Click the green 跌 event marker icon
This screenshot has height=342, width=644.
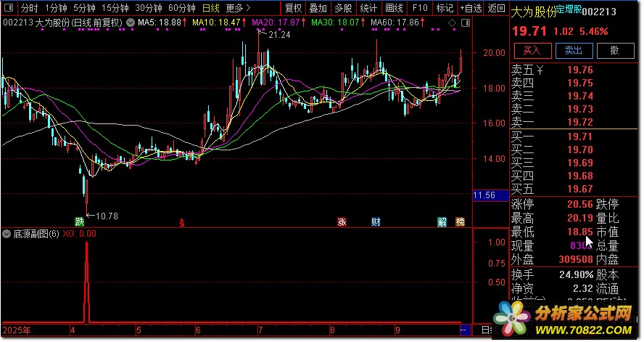pos(79,221)
